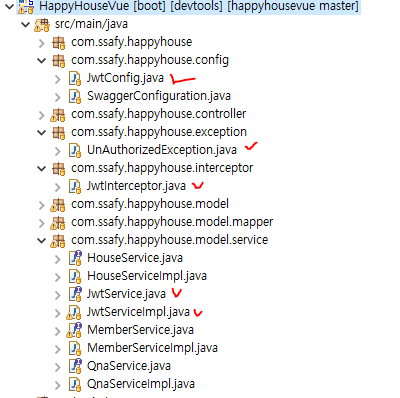Select SwaggerConfiguration.java in the tree
This screenshot has height=398, width=400.
coord(159,96)
